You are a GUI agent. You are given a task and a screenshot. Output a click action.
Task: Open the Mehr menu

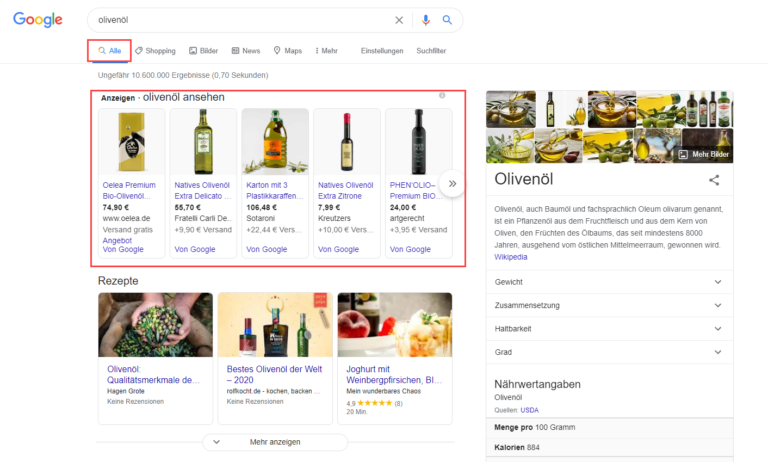[x=327, y=50]
